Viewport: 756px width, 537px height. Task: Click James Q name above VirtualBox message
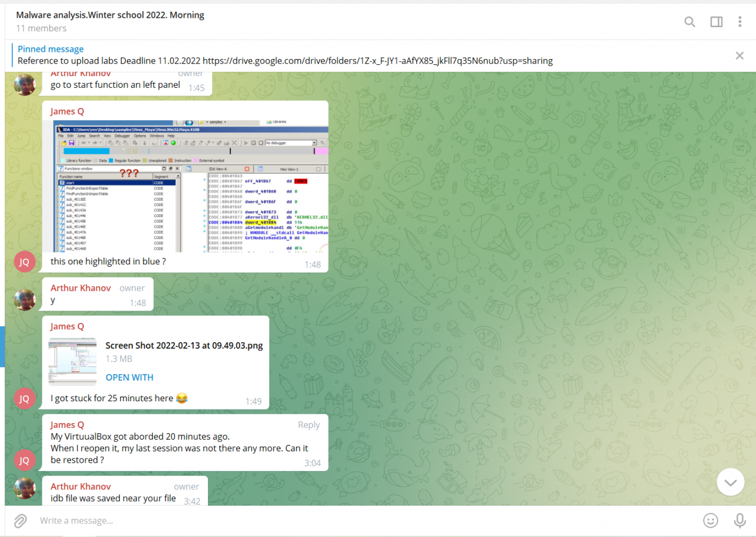[67, 425]
